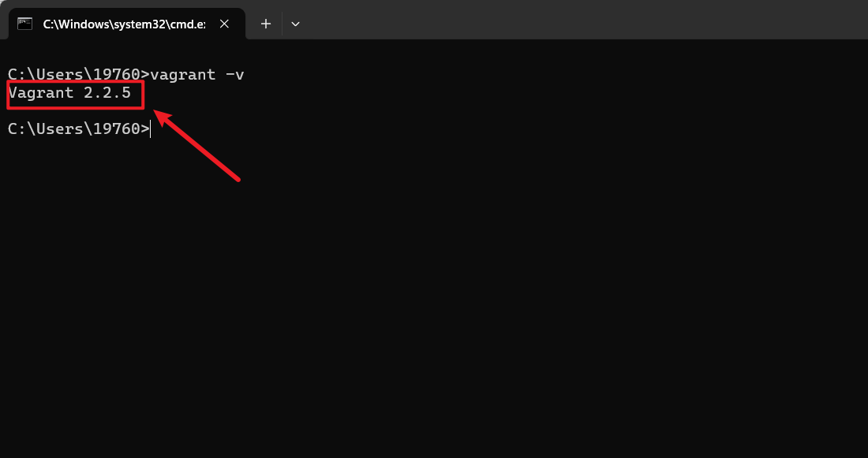Screen dimensions: 868x458
Task: Click the 'vagrant -v' command text
Action: (x=197, y=75)
